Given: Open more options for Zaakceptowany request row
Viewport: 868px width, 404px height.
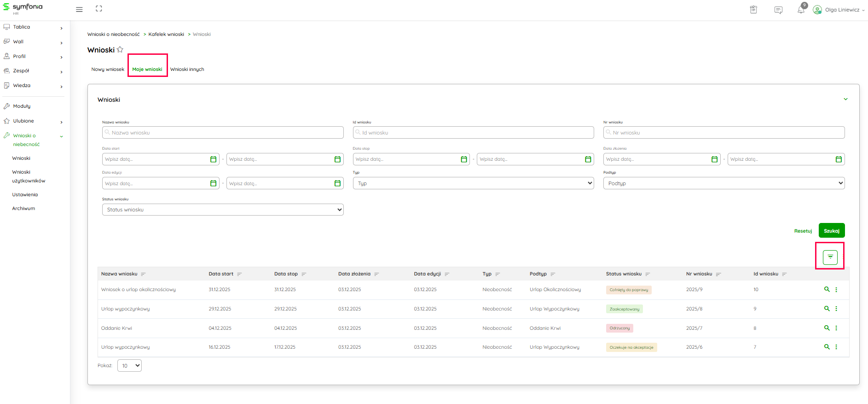Looking at the screenshot, I should [x=836, y=309].
